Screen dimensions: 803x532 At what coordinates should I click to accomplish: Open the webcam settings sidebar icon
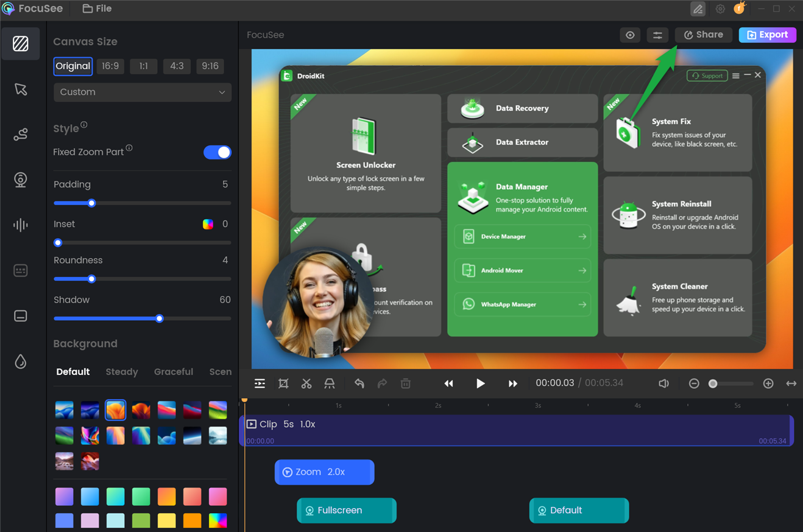[21, 180]
